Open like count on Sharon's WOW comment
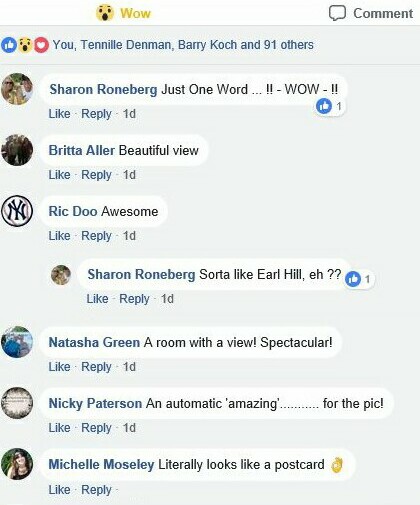 point(329,106)
